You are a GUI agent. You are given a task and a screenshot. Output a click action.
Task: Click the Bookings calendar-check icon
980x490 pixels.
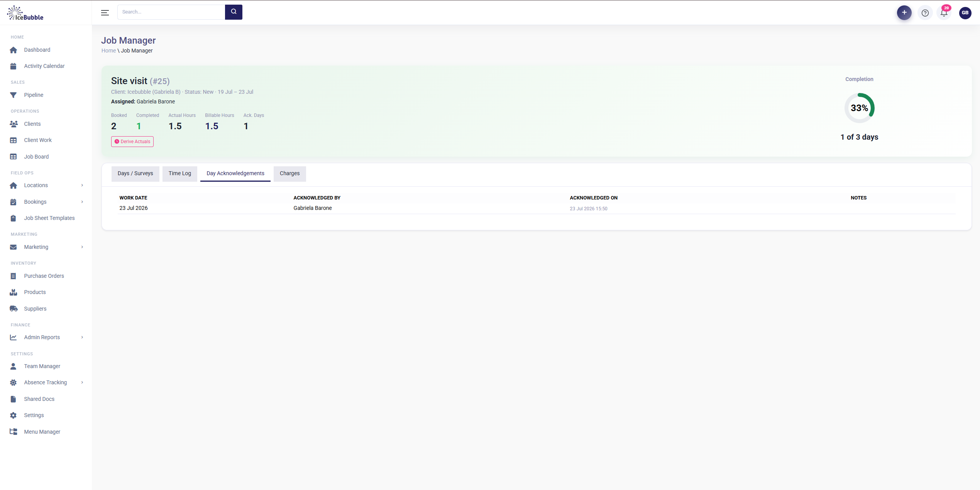pyautogui.click(x=14, y=202)
